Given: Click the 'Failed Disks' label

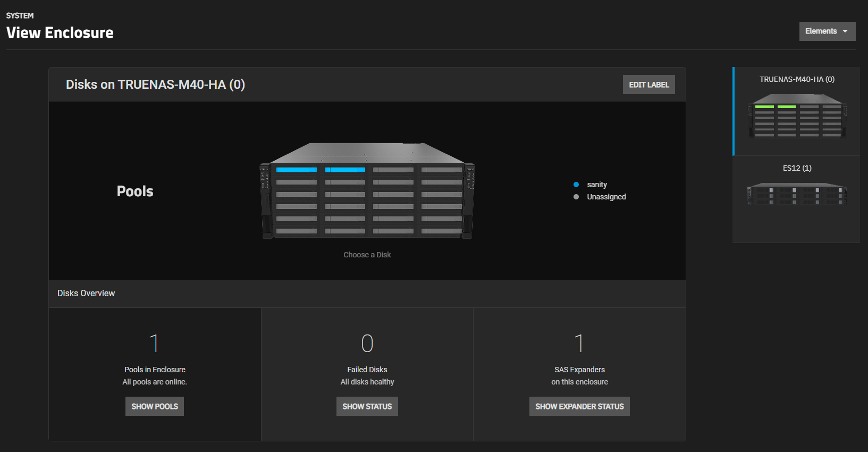Looking at the screenshot, I should [367, 370].
